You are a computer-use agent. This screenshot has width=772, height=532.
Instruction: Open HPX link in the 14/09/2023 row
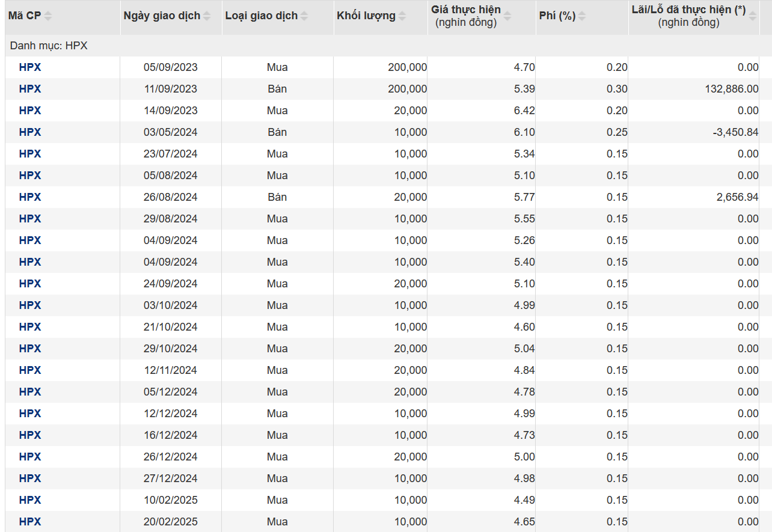tap(30, 111)
